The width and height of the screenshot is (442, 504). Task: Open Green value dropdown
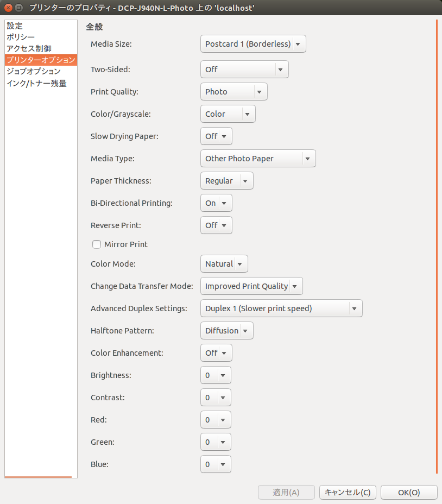point(216,442)
